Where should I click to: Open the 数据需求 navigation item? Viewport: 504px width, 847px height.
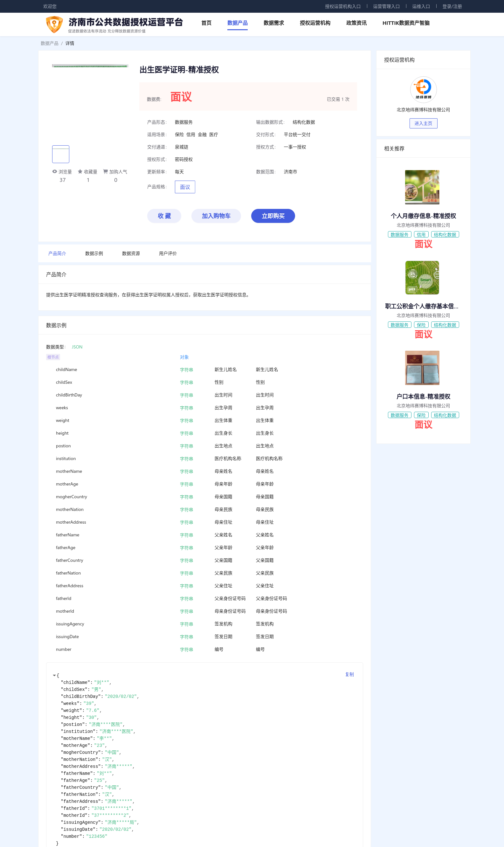tap(274, 23)
